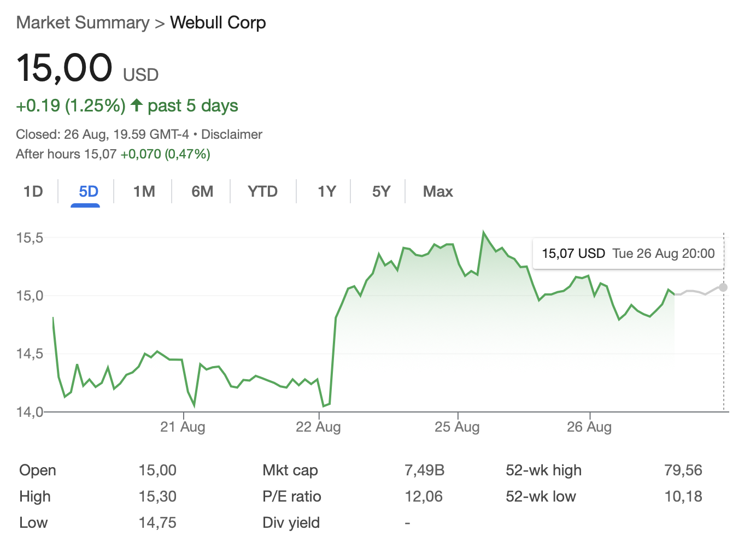This screenshot has height=542, width=756.
Task: Click the 26 Aug axis date marker
Action: [x=589, y=427]
